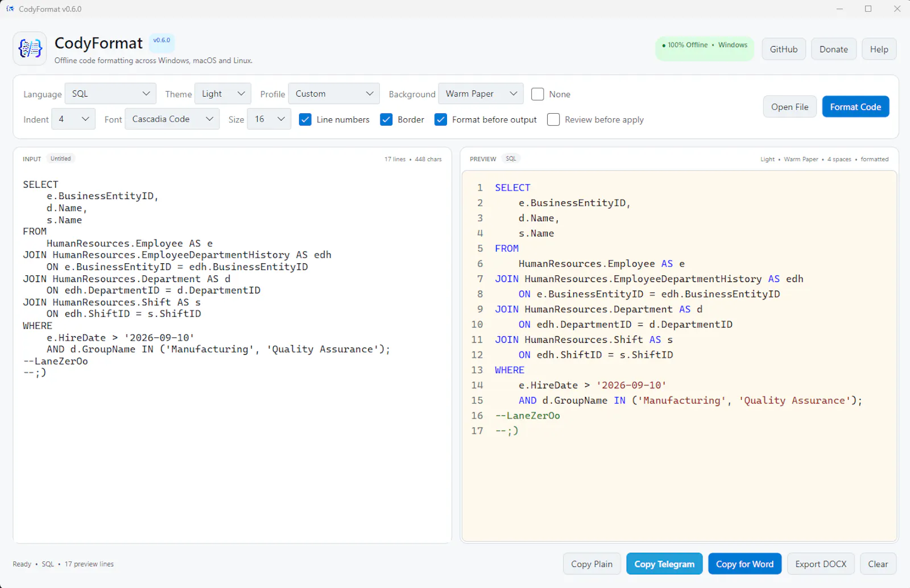This screenshot has width=910, height=588.
Task: Click the 'Light • Warm Paper • 4 spaces • formatted' summary
Action: [x=825, y=159]
